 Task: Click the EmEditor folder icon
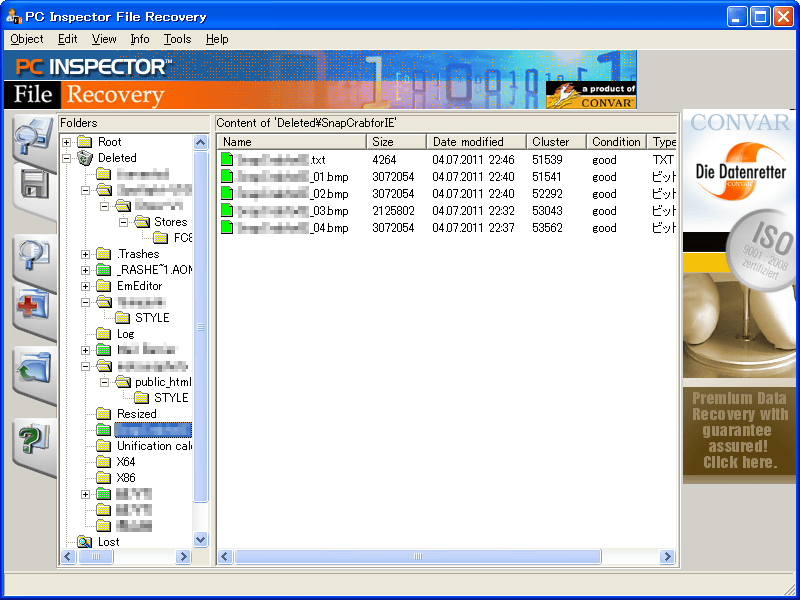click(104, 286)
